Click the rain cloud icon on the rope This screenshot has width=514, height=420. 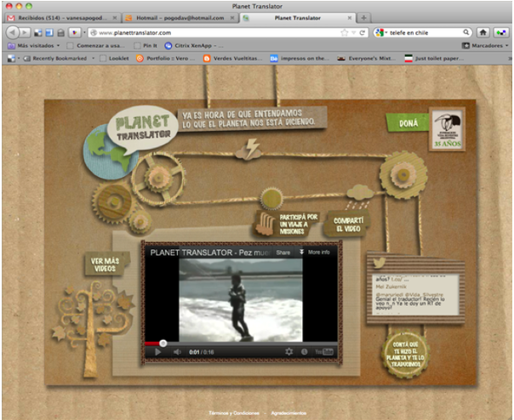(360, 196)
